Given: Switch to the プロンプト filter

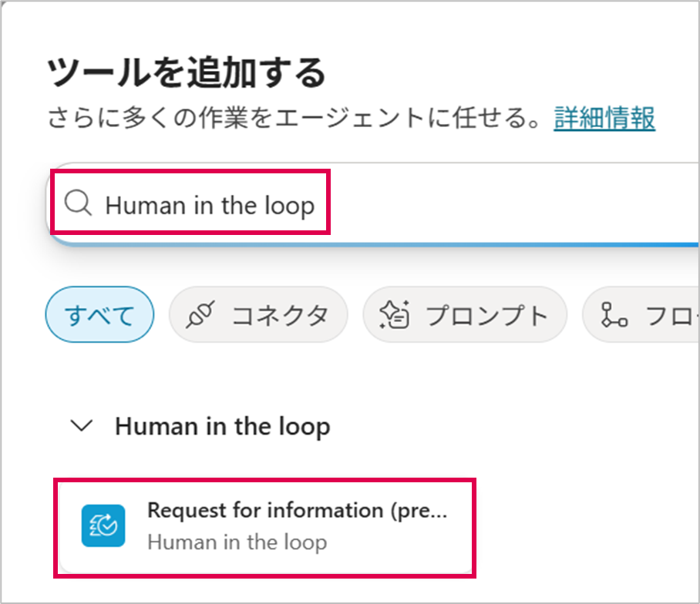Looking at the screenshot, I should (465, 314).
